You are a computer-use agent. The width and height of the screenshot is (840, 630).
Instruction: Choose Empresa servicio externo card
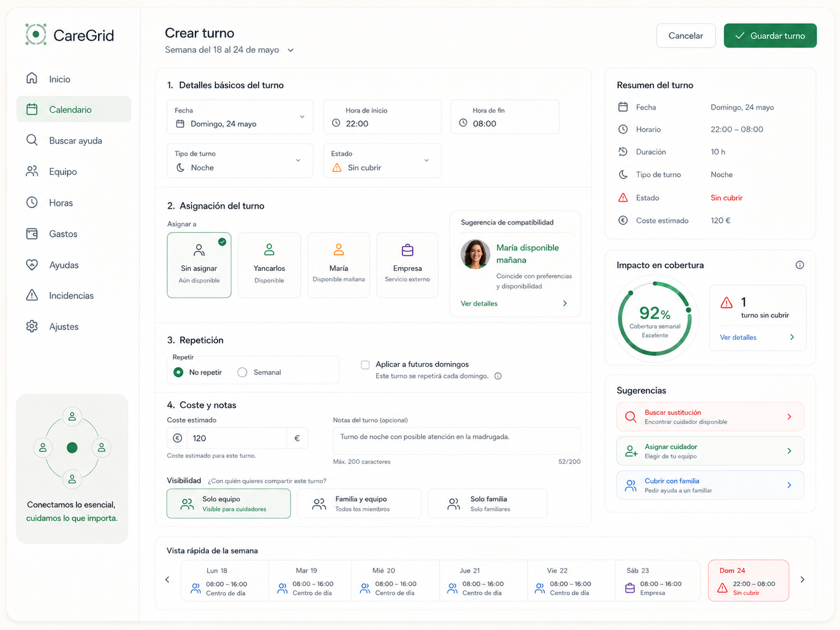point(407,265)
